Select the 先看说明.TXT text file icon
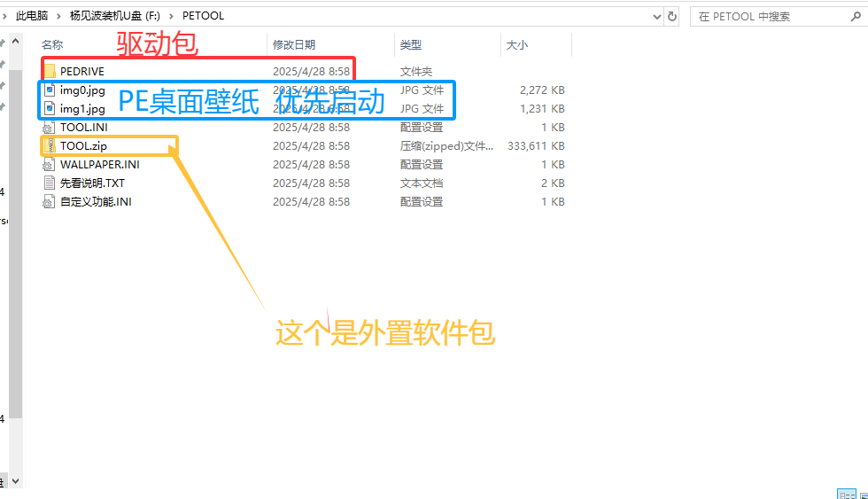 (x=50, y=183)
